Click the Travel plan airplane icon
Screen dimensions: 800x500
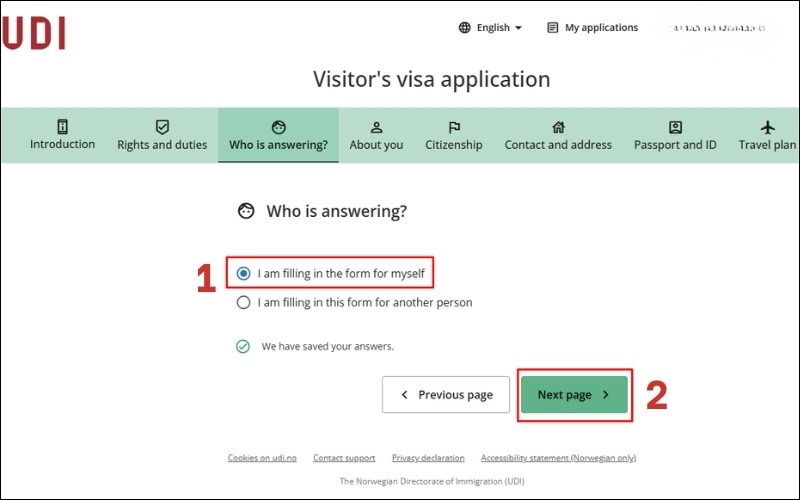(768, 127)
